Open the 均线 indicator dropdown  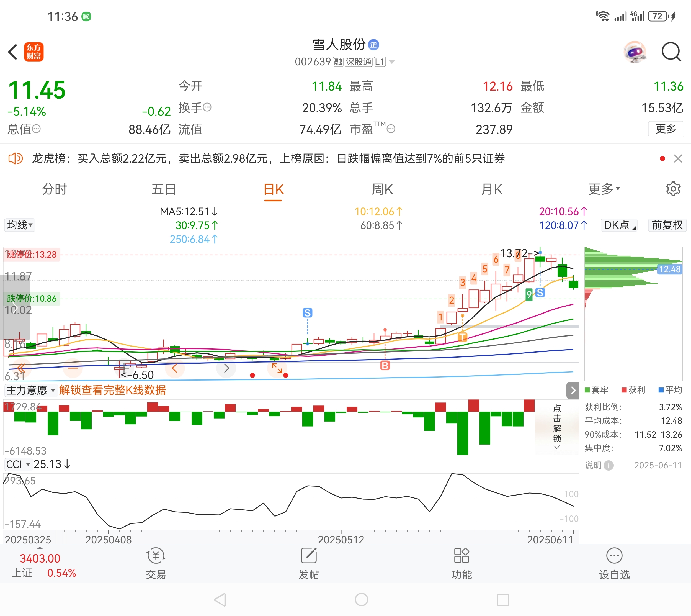(x=20, y=225)
